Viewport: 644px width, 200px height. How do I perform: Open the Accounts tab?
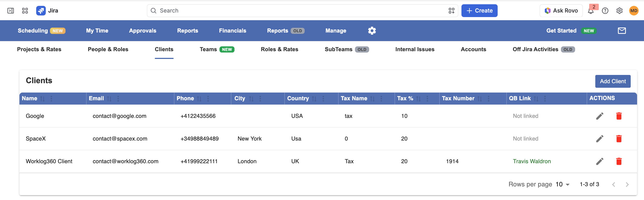pos(473,49)
